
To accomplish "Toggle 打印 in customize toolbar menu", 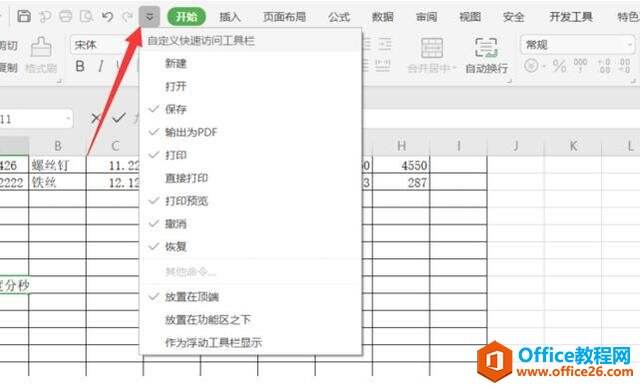I will [251, 155].
